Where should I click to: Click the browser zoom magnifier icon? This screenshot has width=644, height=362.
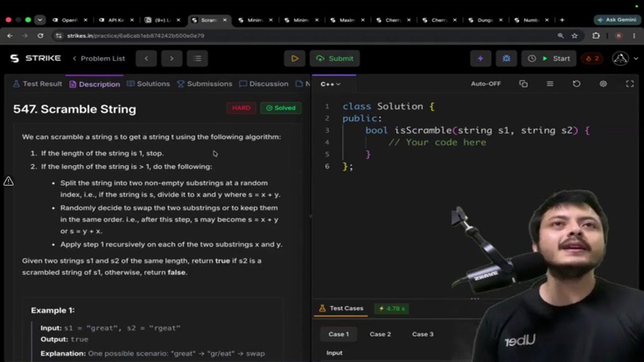(x=560, y=35)
